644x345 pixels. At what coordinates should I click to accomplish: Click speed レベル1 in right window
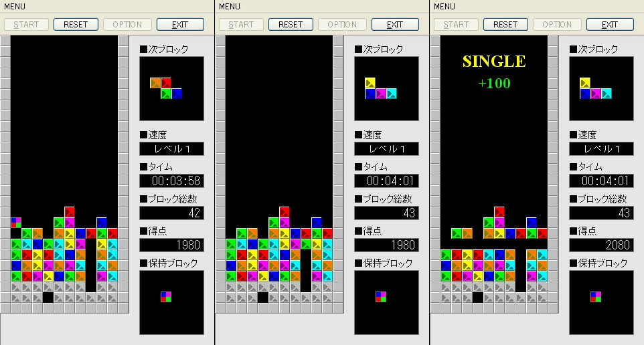pos(601,149)
